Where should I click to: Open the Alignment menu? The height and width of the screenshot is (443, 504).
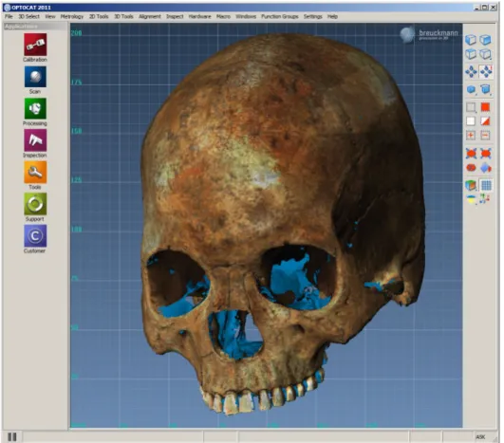click(150, 16)
